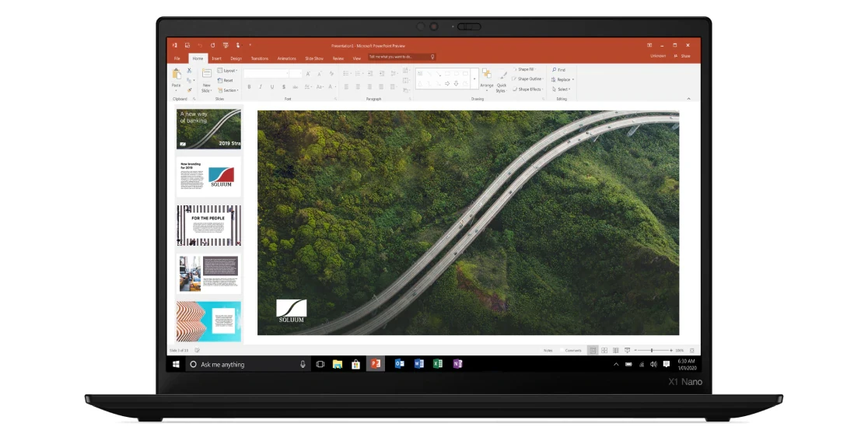
Task: Expand the shapes gallery More arrow
Action: pyautogui.click(x=474, y=79)
